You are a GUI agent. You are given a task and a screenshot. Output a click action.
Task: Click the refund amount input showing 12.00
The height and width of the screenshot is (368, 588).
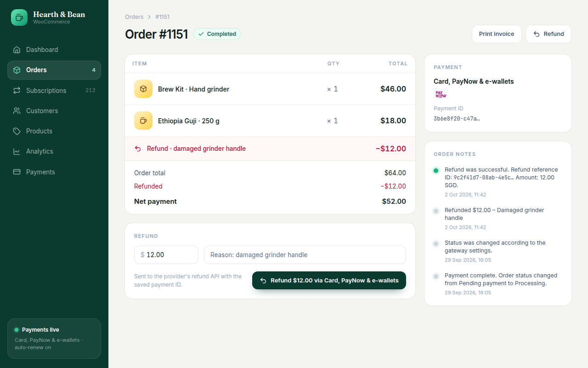(x=166, y=255)
